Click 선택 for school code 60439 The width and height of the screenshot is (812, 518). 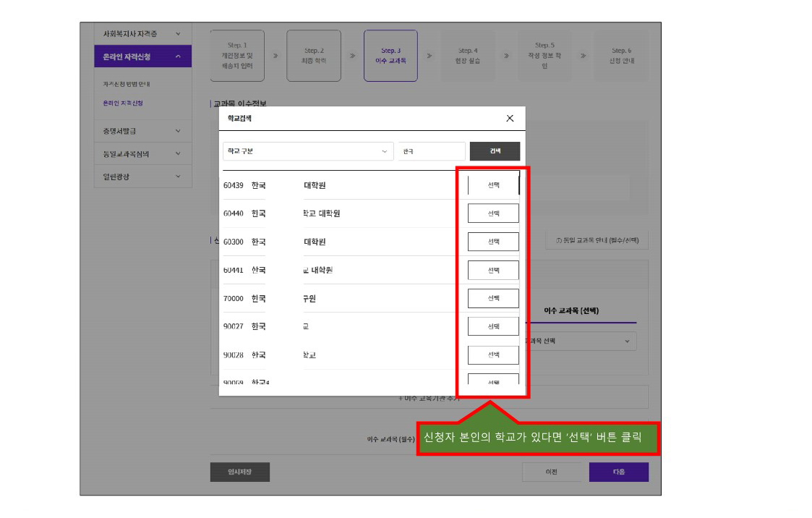493,185
